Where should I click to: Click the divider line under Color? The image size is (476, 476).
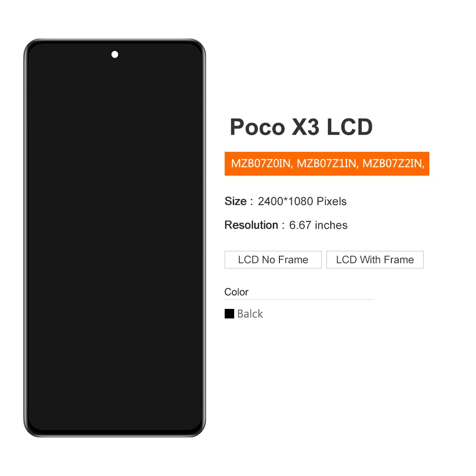point(299,299)
